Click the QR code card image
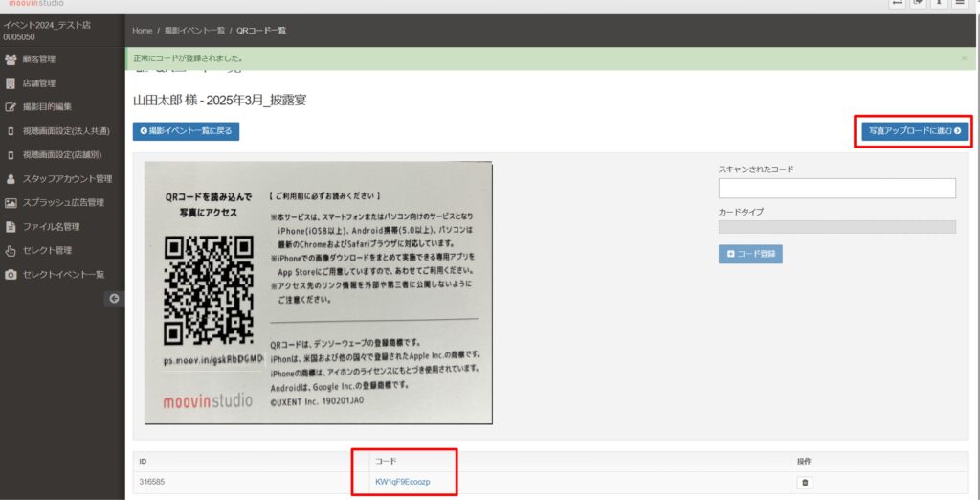This screenshot has width=980, height=500. 318,292
